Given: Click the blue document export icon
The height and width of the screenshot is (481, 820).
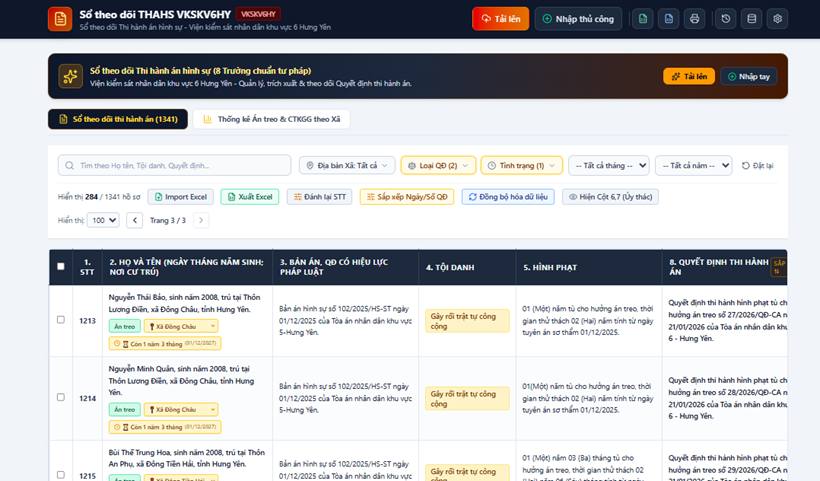Looking at the screenshot, I should (x=668, y=19).
